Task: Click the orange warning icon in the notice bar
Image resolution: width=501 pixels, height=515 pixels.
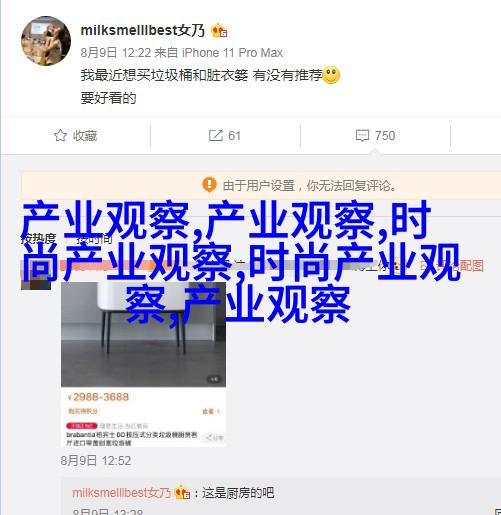Action: point(209,184)
